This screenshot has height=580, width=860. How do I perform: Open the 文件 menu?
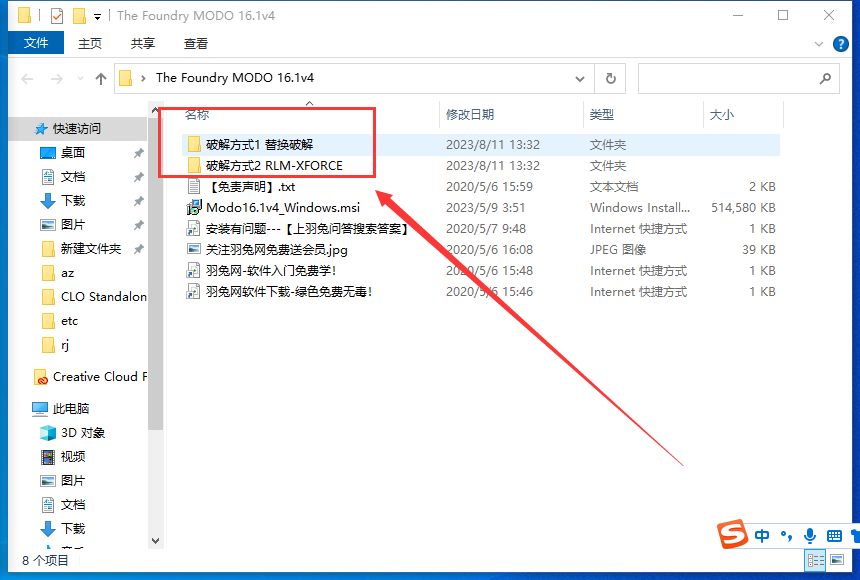[36, 43]
